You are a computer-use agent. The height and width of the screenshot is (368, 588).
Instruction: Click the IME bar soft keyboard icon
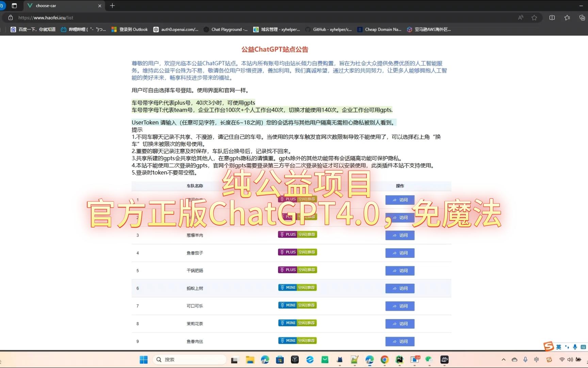pyautogui.click(x=583, y=347)
